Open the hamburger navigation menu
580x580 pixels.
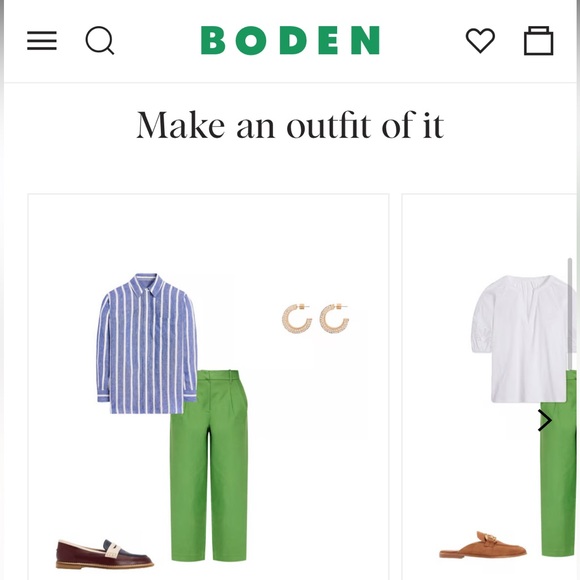(42, 40)
